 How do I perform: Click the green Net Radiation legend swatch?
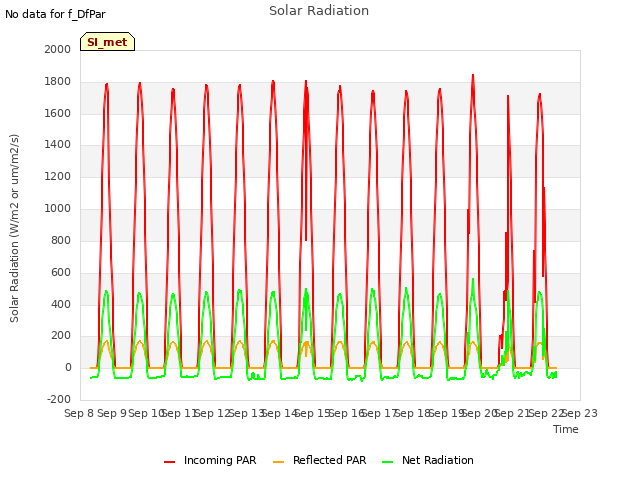(x=387, y=461)
